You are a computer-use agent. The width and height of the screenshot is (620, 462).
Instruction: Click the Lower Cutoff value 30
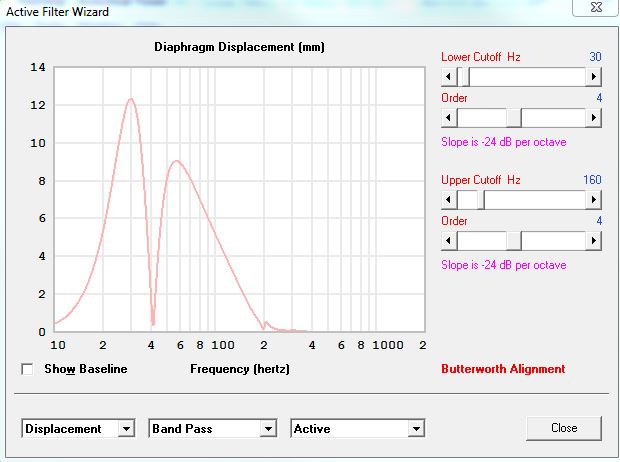tap(595, 57)
